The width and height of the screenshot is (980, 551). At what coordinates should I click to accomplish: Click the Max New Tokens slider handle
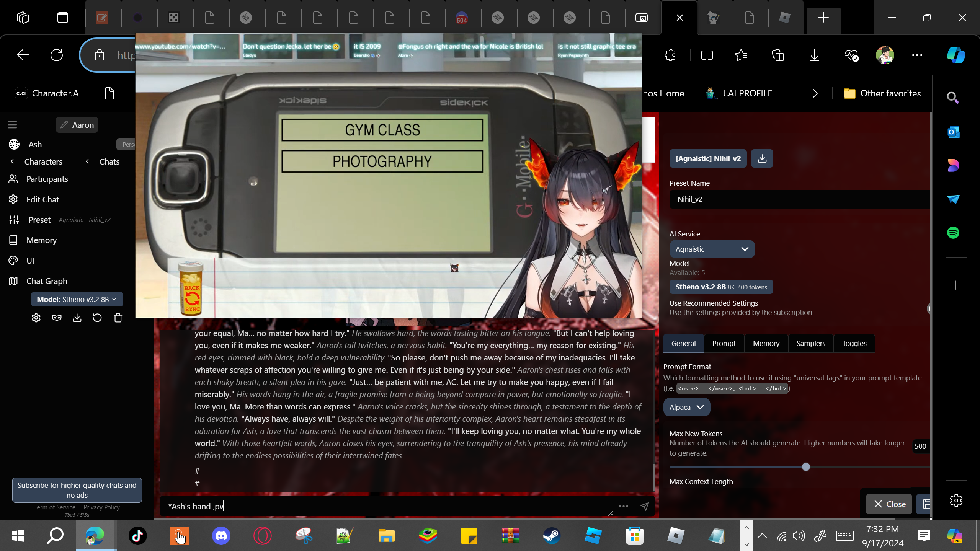(x=806, y=467)
